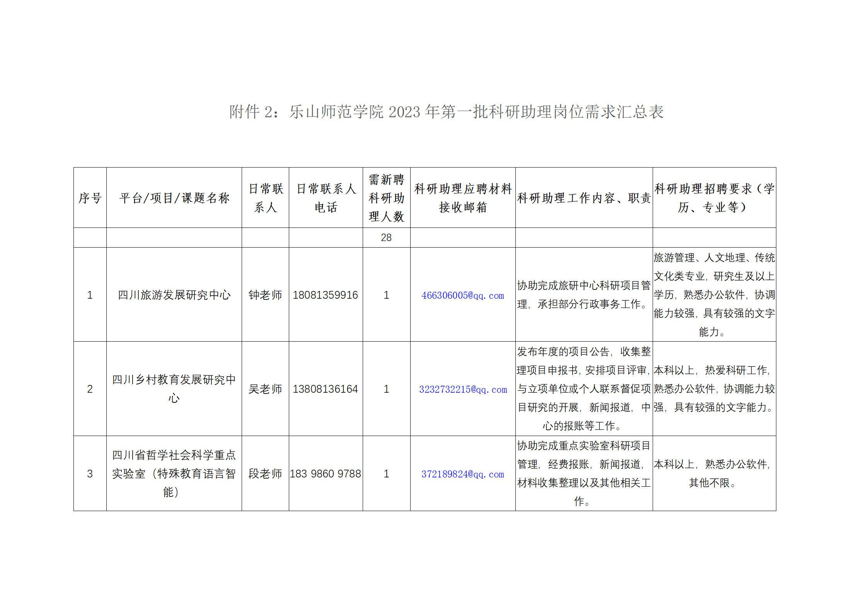The width and height of the screenshot is (868, 614).
Task: Click serial number 3 in third row
Action: coord(90,474)
